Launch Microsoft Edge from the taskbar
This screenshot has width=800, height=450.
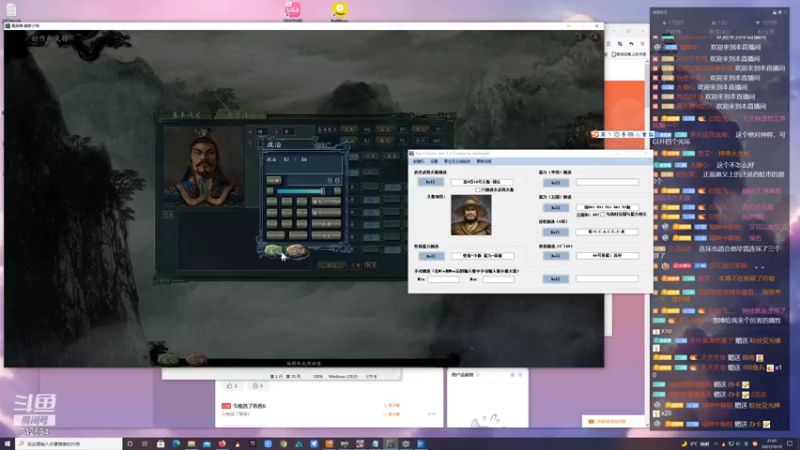176,444
